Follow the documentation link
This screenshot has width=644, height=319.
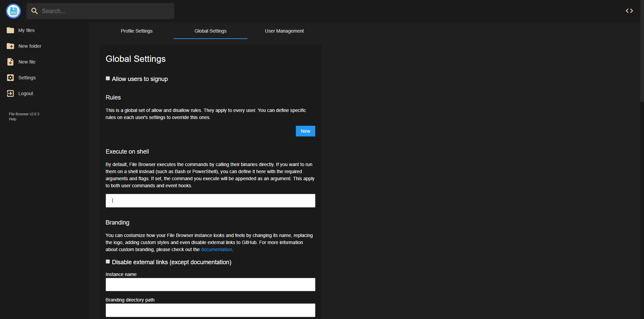click(x=216, y=249)
